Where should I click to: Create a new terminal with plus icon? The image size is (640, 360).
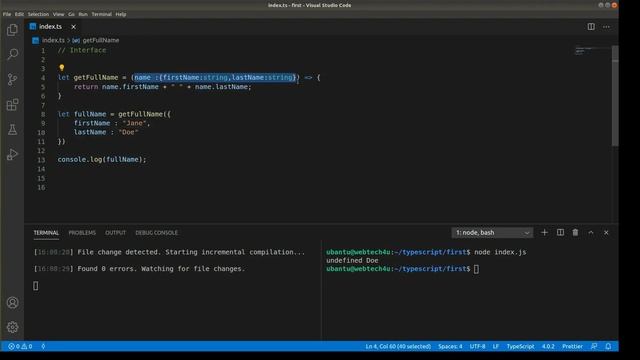tap(544, 232)
